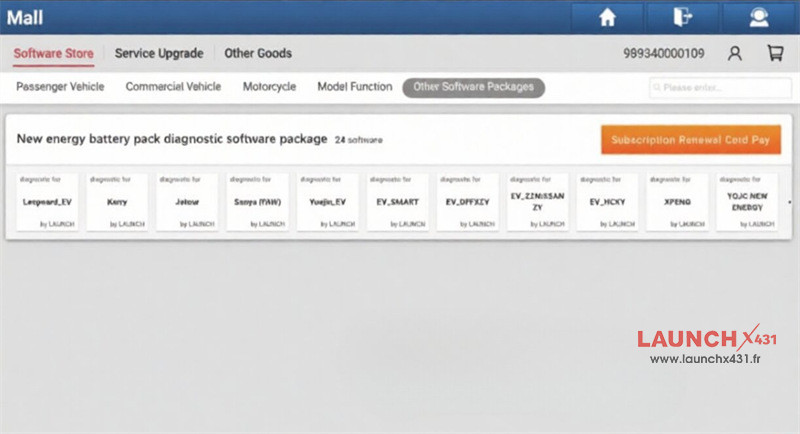Open EV_ZZNISSAN ZY diagnostic software card

pos(538,202)
